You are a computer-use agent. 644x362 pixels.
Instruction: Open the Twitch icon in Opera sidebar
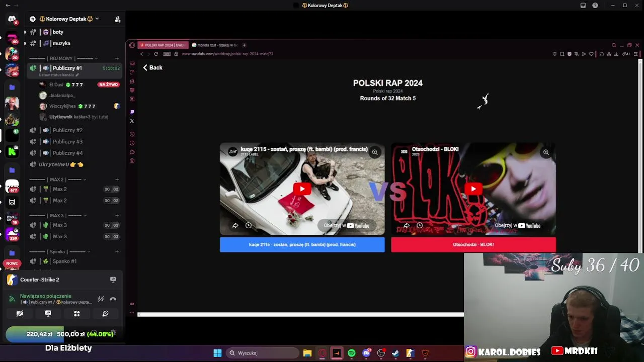(x=132, y=112)
